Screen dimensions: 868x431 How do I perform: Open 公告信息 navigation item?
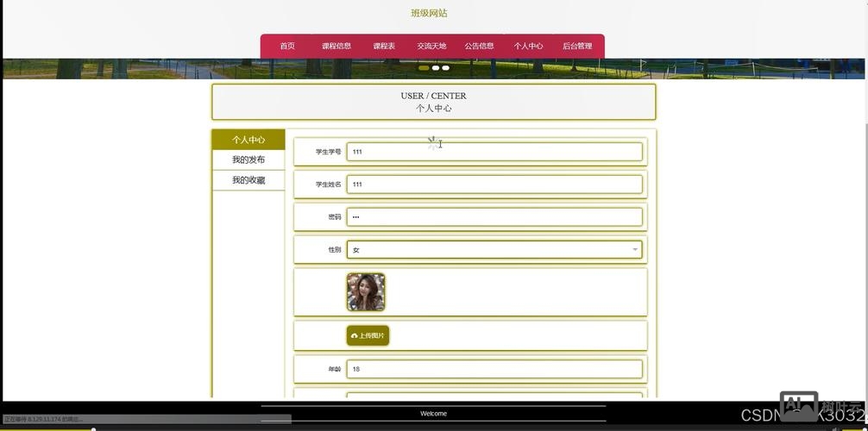(x=479, y=47)
